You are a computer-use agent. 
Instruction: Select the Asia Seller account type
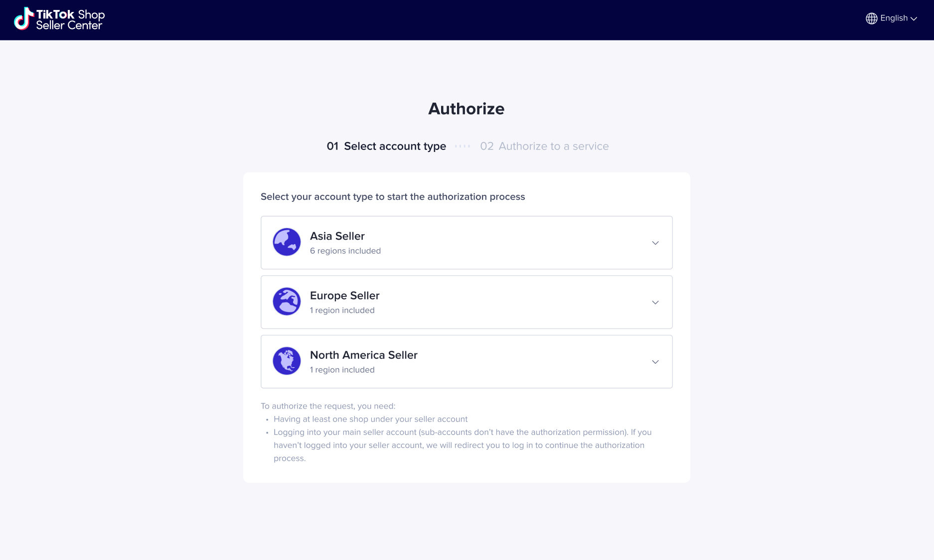[x=466, y=243]
